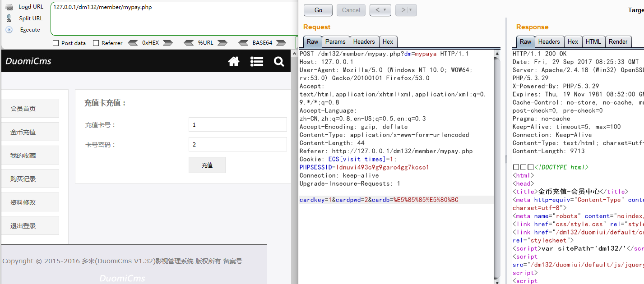Open the history back dropdown button
Image resolution: width=644 pixels, height=284 pixels.
point(380,10)
